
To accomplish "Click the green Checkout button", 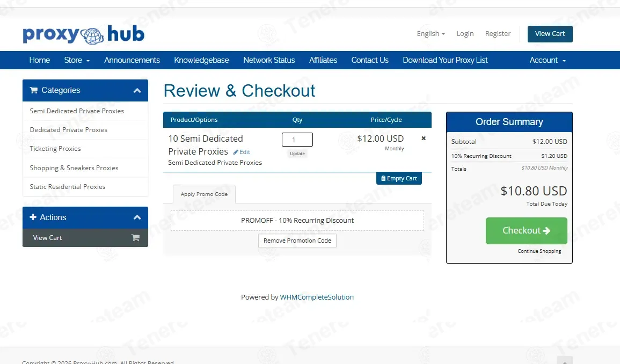I will coord(526,231).
